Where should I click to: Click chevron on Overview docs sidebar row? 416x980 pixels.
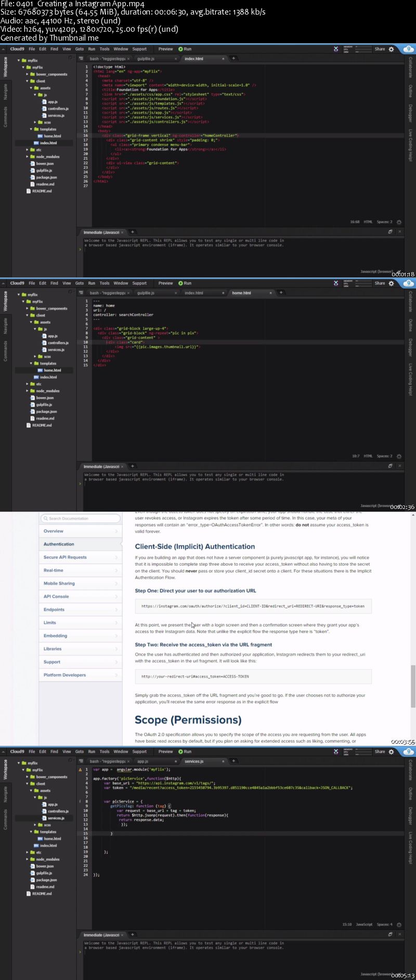116,531
